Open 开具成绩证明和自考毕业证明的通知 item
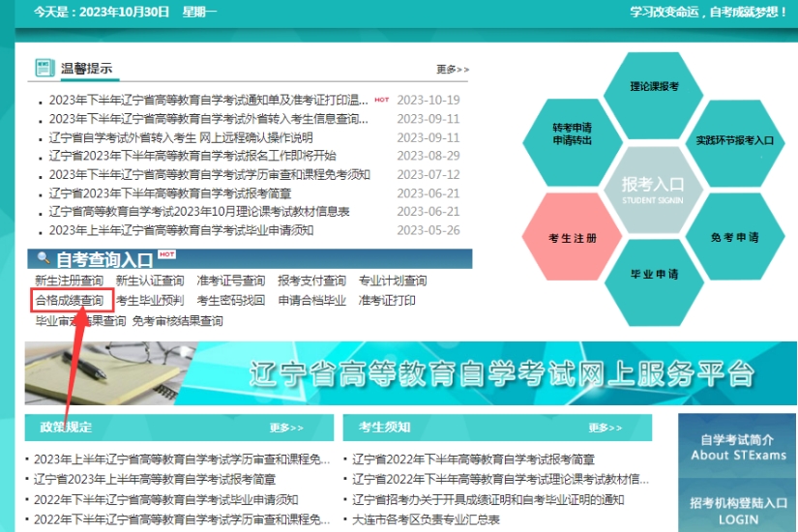 (488, 500)
